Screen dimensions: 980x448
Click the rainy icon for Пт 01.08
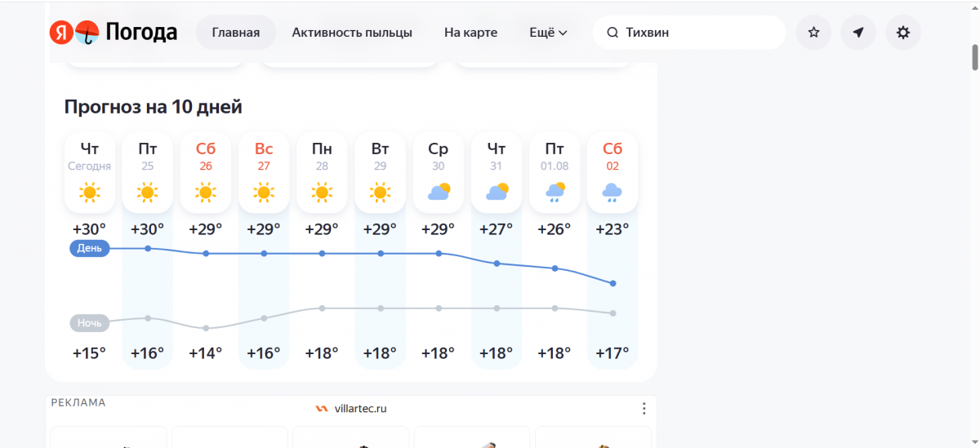(555, 193)
